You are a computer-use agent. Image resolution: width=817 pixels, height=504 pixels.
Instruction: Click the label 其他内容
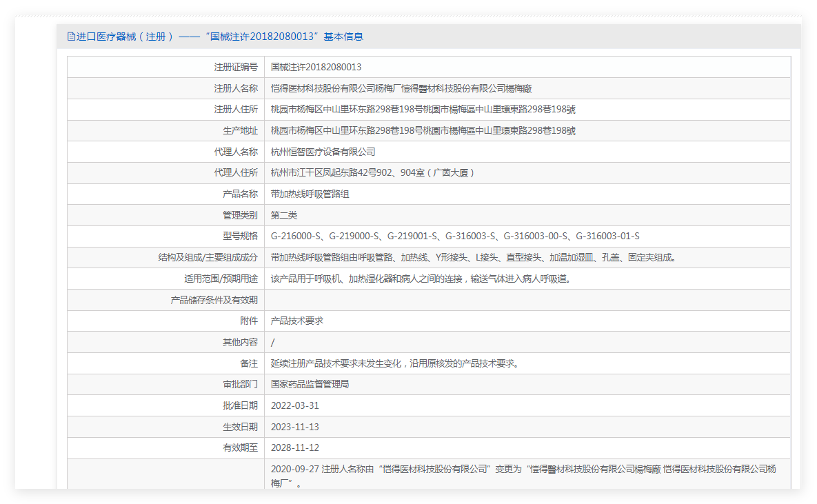pos(240,343)
